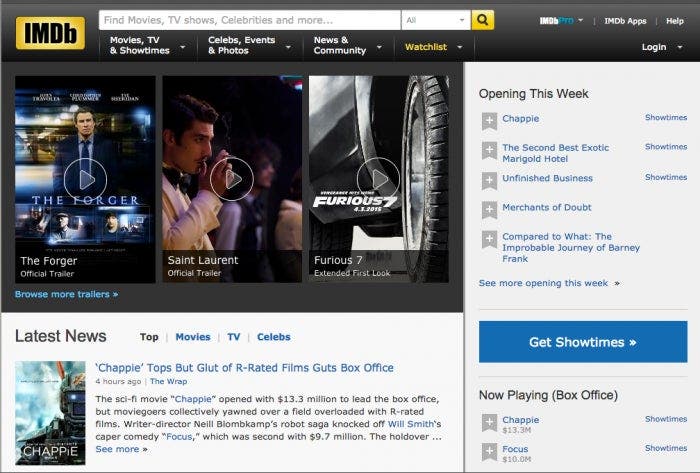Select the Top news tab
Screen dimensions: 700x473
coord(149,337)
